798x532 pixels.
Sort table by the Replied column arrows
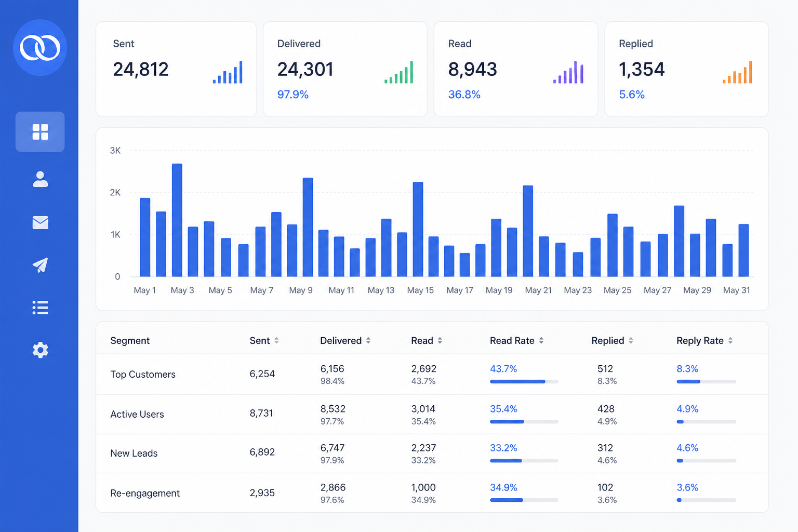click(631, 340)
